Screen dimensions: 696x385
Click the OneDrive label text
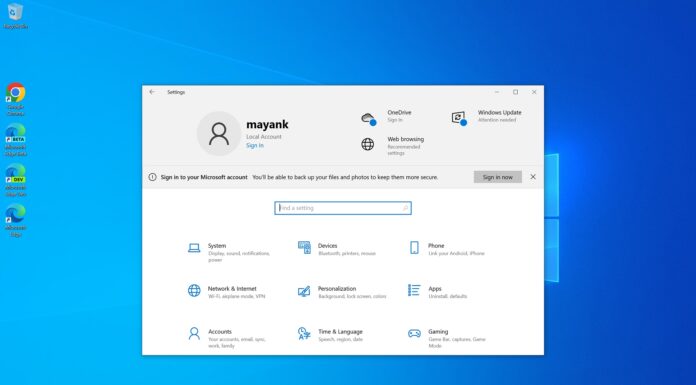click(x=399, y=113)
